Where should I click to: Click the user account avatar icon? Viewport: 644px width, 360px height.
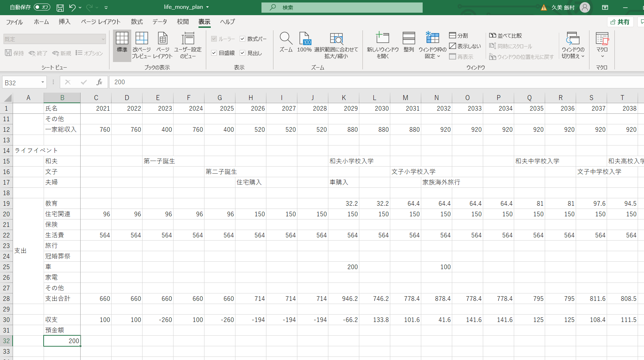tap(585, 7)
